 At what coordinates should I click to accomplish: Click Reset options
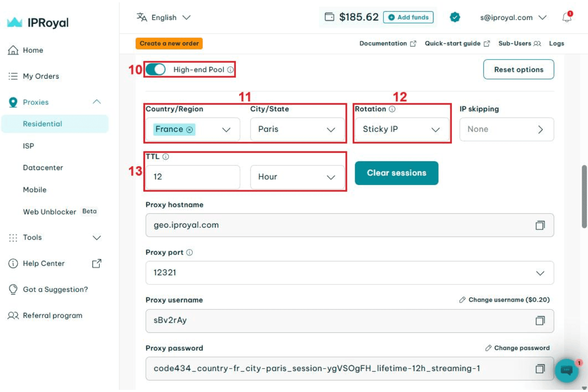click(518, 70)
